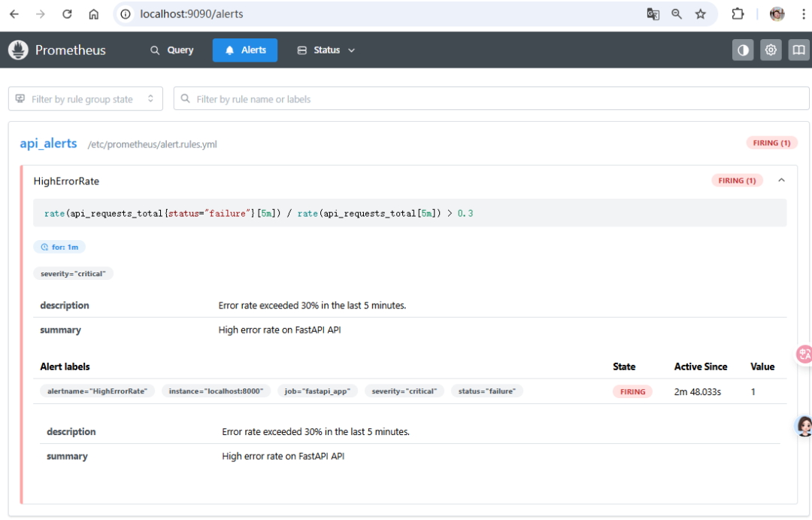Click the Prometheus title text
812x520 pixels.
point(71,50)
